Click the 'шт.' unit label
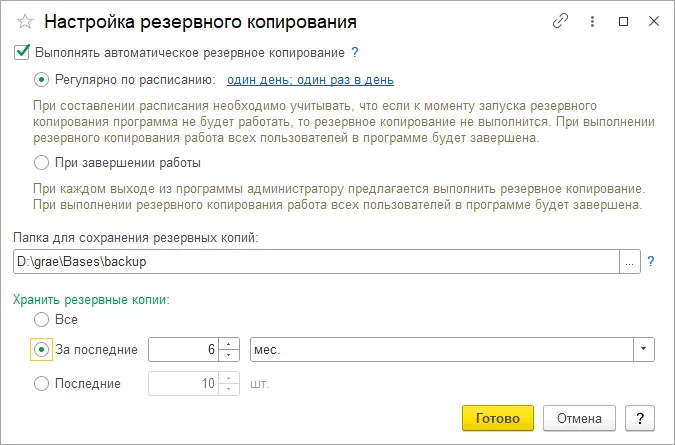675x445 pixels. [260, 383]
